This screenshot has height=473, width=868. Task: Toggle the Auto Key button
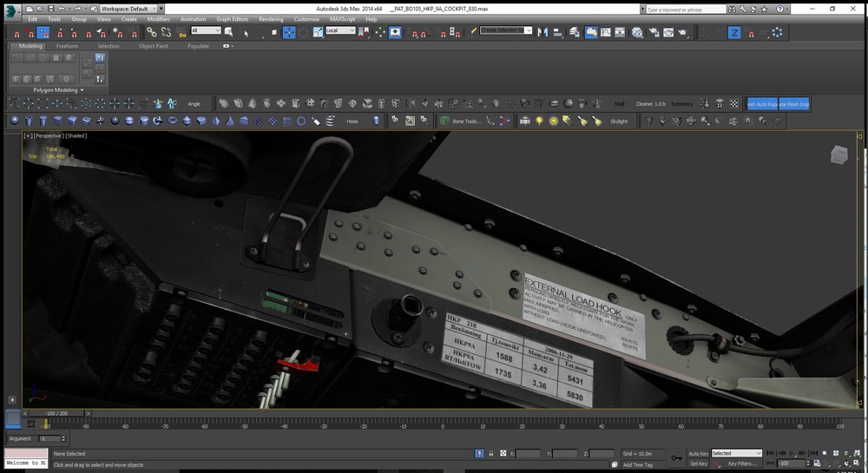tap(698, 453)
